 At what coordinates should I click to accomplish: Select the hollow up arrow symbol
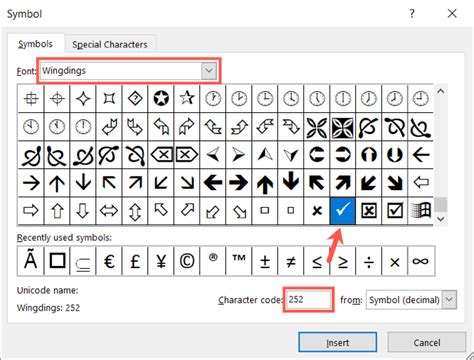point(57,211)
